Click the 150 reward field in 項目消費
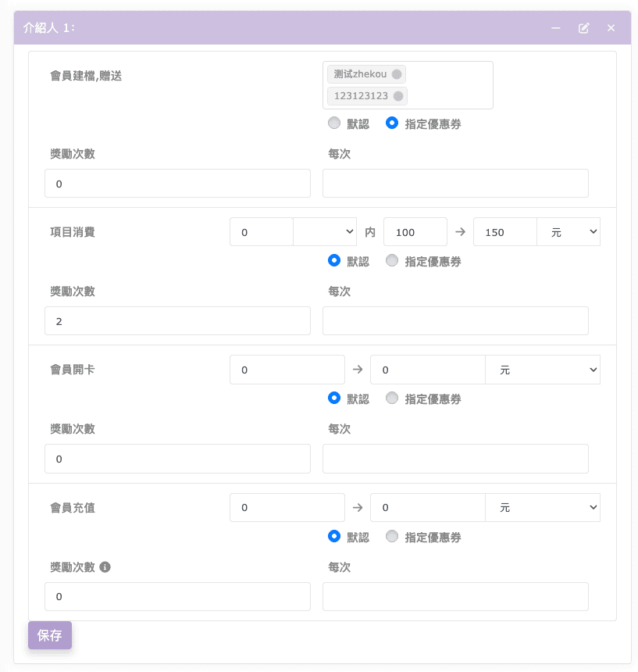Screen dimensions: 638x672 pos(504,232)
